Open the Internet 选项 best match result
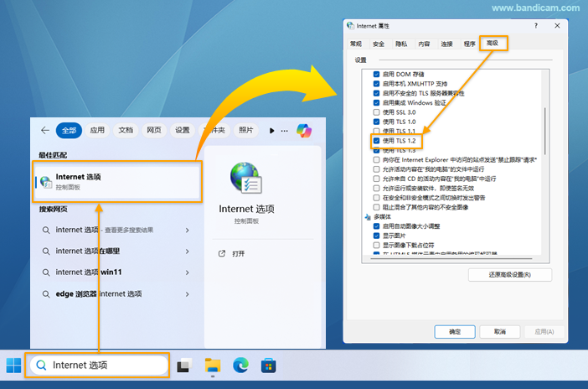This screenshot has height=389, width=588. pos(117,182)
